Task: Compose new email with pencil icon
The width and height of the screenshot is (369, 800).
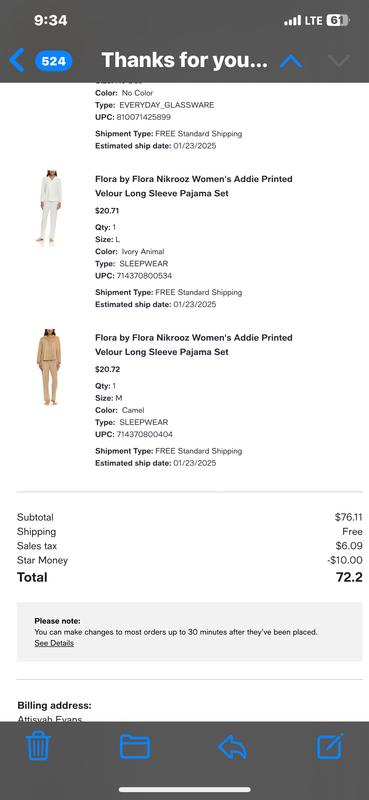Action: point(330,746)
